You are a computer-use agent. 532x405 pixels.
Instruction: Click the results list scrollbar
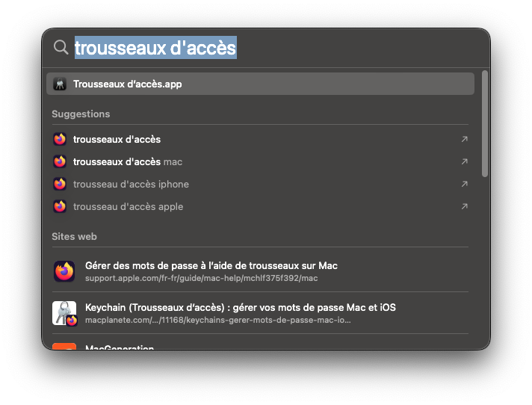pyautogui.click(x=485, y=123)
